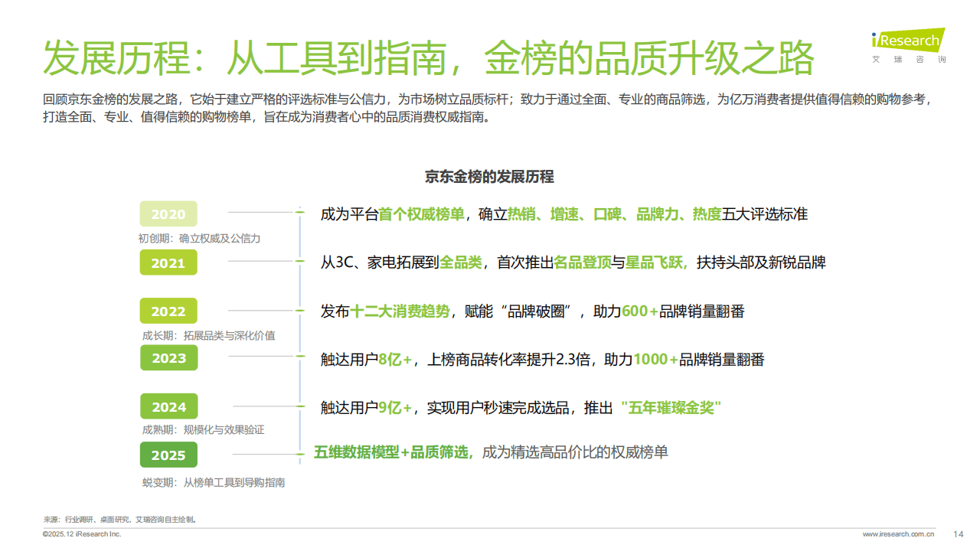Click the timeline marker beside the 2025 entry
Viewport: 980px width, 551px height.
point(299,454)
